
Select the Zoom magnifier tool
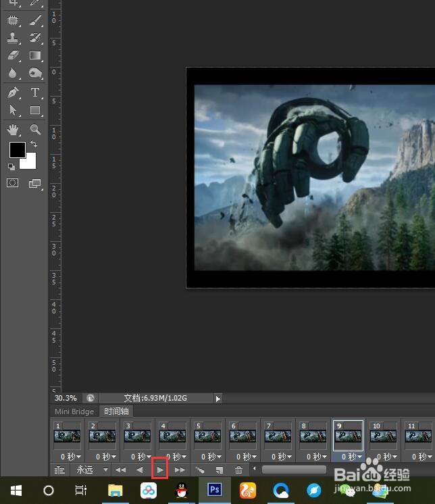(35, 129)
